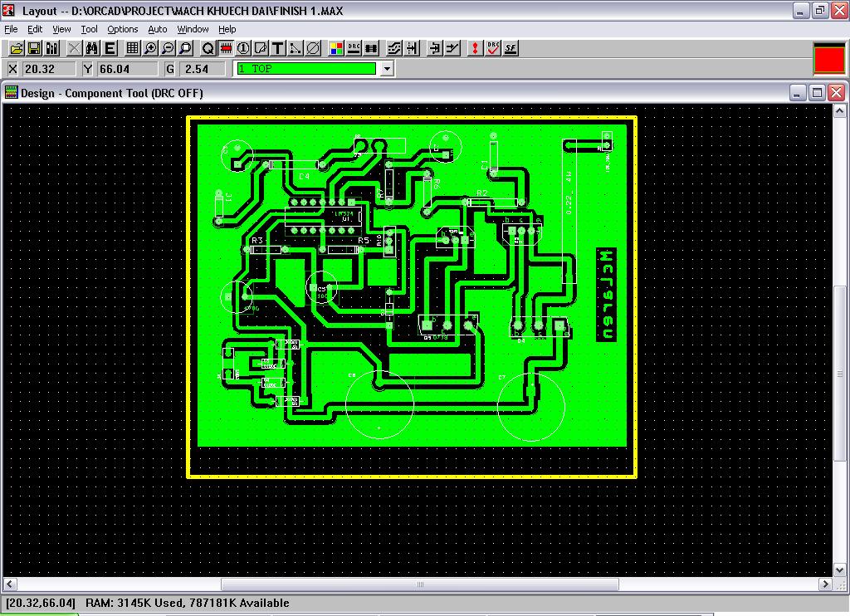Expand the layer dropdown arrow

[x=387, y=69]
